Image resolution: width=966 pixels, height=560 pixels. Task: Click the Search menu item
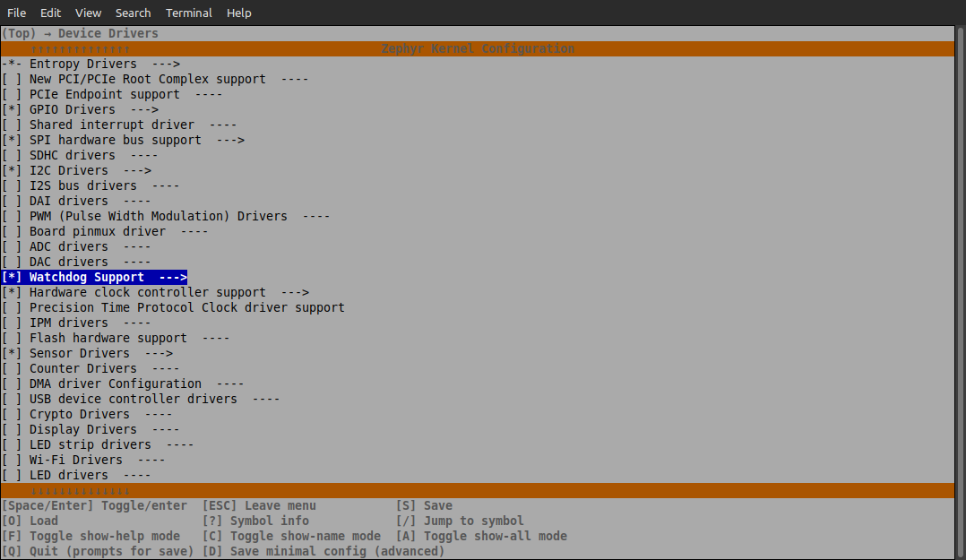coord(133,13)
